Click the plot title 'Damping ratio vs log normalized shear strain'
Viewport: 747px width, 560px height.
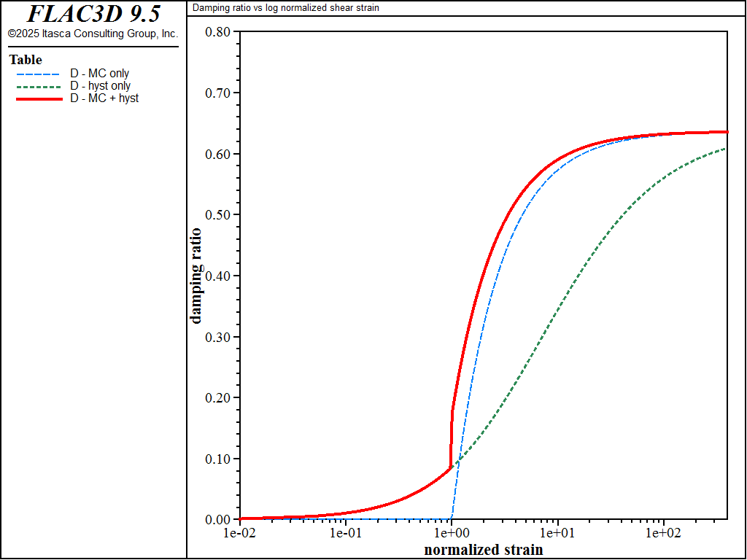point(286,8)
